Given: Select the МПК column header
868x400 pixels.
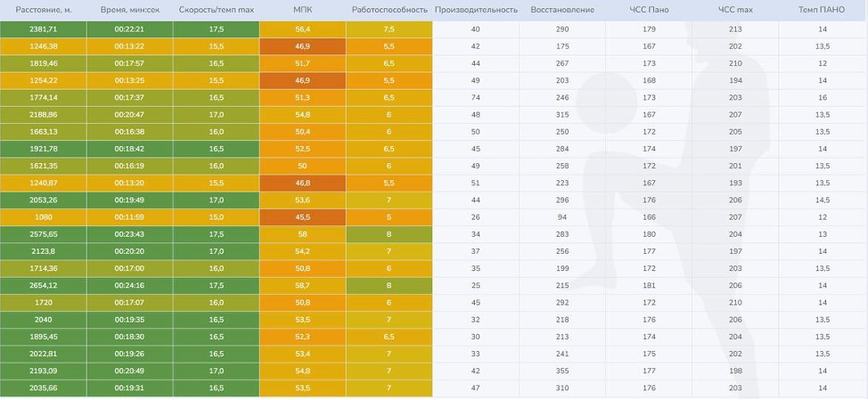Looking at the screenshot, I should click(302, 9).
